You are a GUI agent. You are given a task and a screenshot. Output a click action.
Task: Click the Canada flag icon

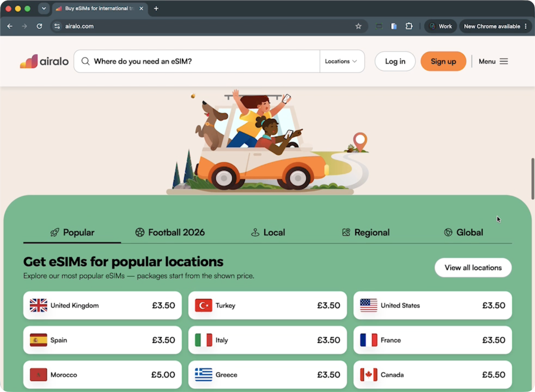coord(369,375)
